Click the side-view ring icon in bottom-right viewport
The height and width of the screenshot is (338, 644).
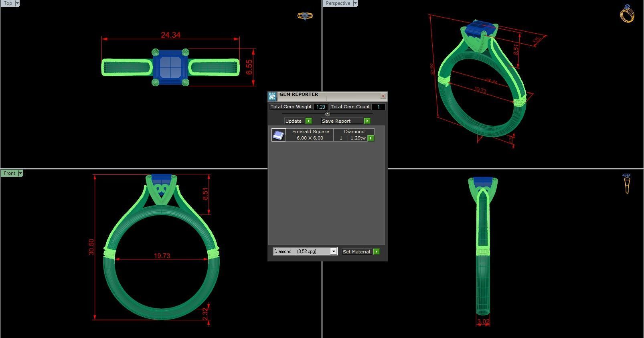point(627,184)
